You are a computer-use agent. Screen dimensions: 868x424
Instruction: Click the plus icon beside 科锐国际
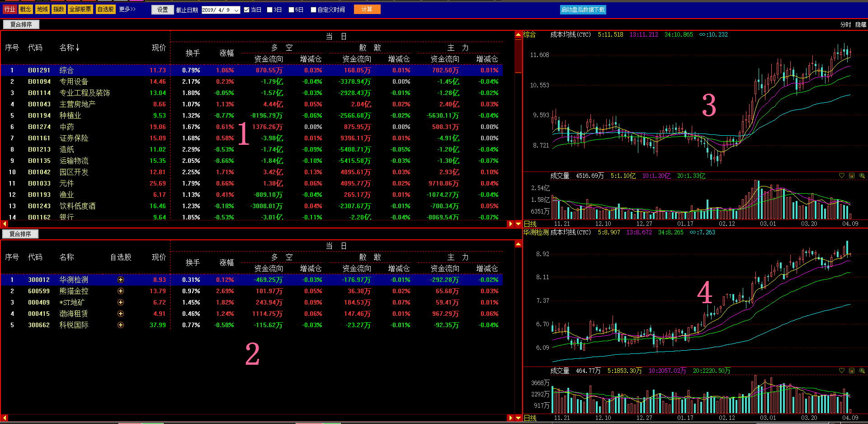point(120,325)
